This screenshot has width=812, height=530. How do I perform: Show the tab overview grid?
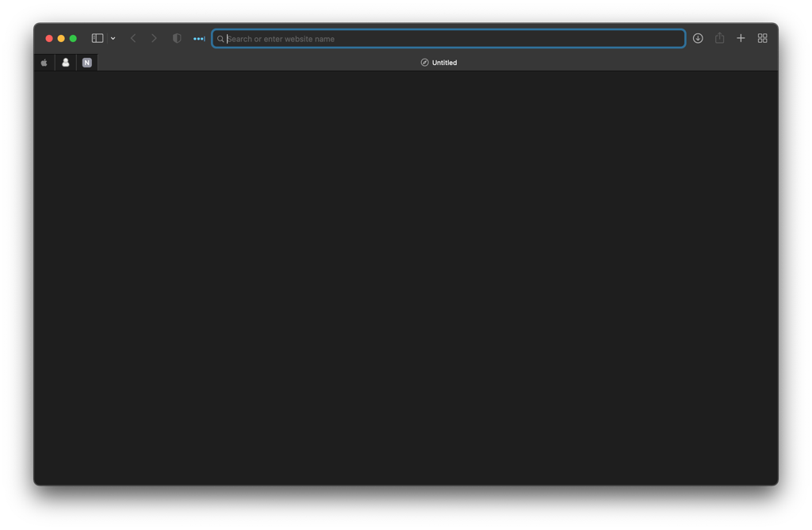pyautogui.click(x=762, y=37)
